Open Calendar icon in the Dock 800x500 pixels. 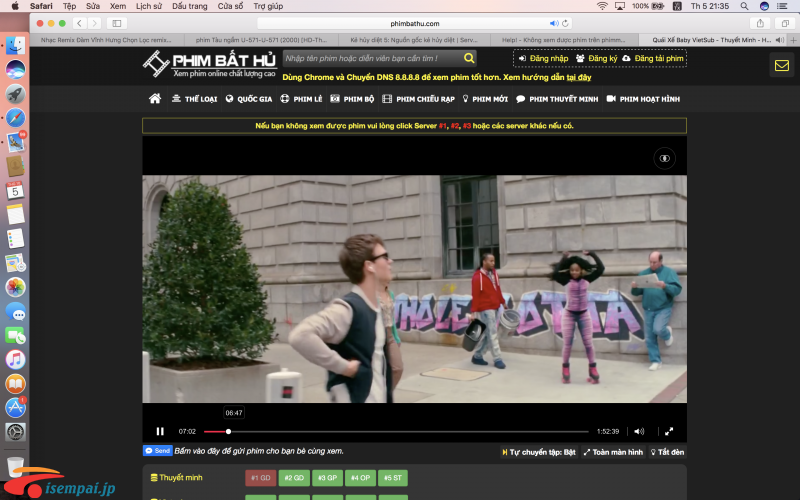click(15, 190)
